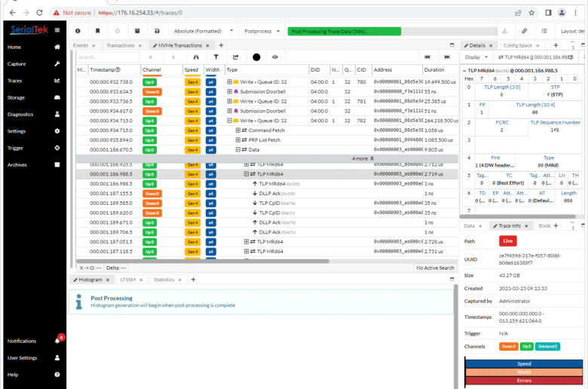Toggle Up 0 channel badge in Trace Info
The image size is (588, 389).
pyautogui.click(x=527, y=347)
